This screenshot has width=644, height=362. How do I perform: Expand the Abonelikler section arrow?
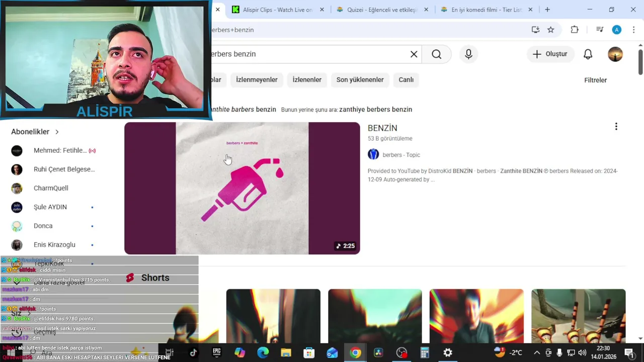coord(57,132)
